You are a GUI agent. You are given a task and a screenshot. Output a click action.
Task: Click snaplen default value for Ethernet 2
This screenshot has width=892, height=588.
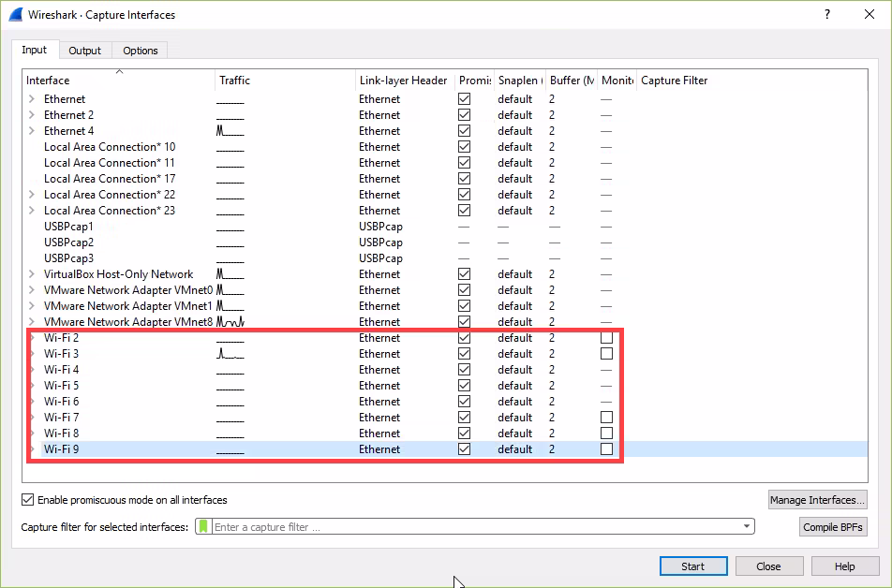(x=514, y=115)
